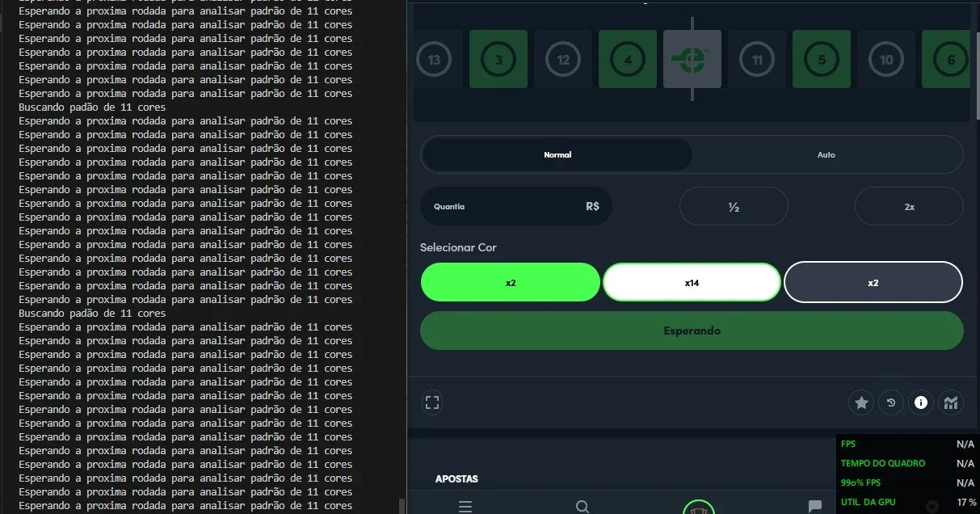Click the green roulette tile numbered 6

click(946, 60)
